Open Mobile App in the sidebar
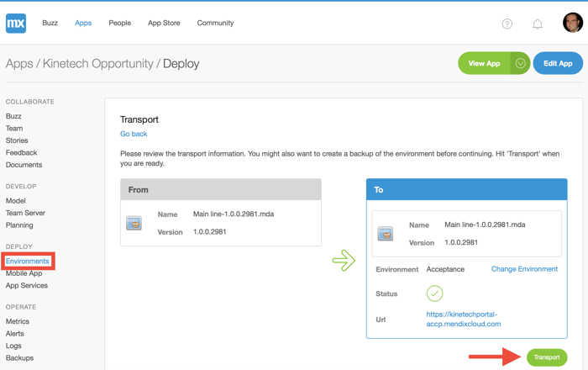Viewport: 588px width, 370px height. coord(24,273)
